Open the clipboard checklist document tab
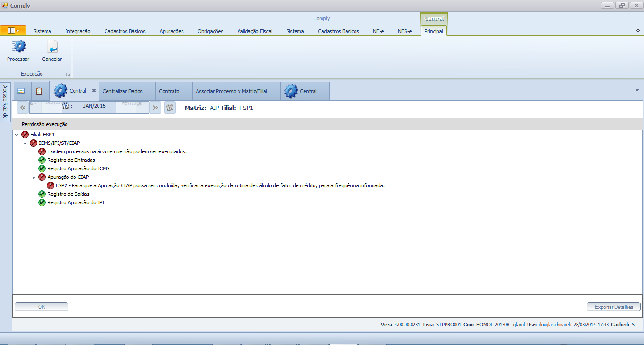 click(x=40, y=91)
